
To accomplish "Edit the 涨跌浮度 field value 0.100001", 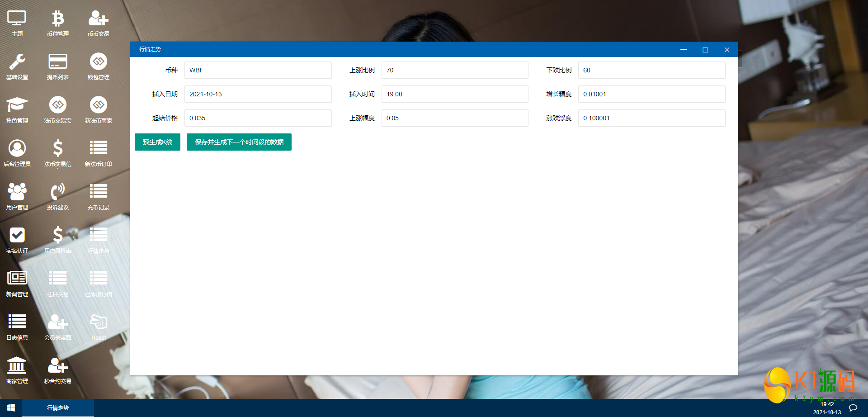I will click(651, 118).
